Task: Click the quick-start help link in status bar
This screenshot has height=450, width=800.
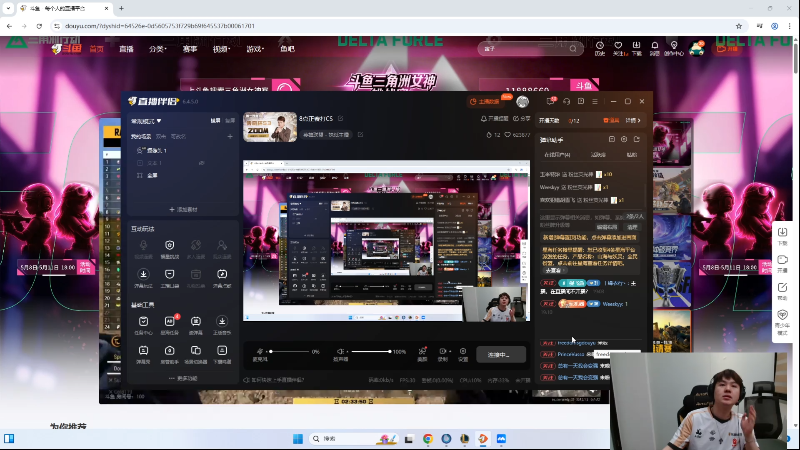Action: click(x=273, y=380)
